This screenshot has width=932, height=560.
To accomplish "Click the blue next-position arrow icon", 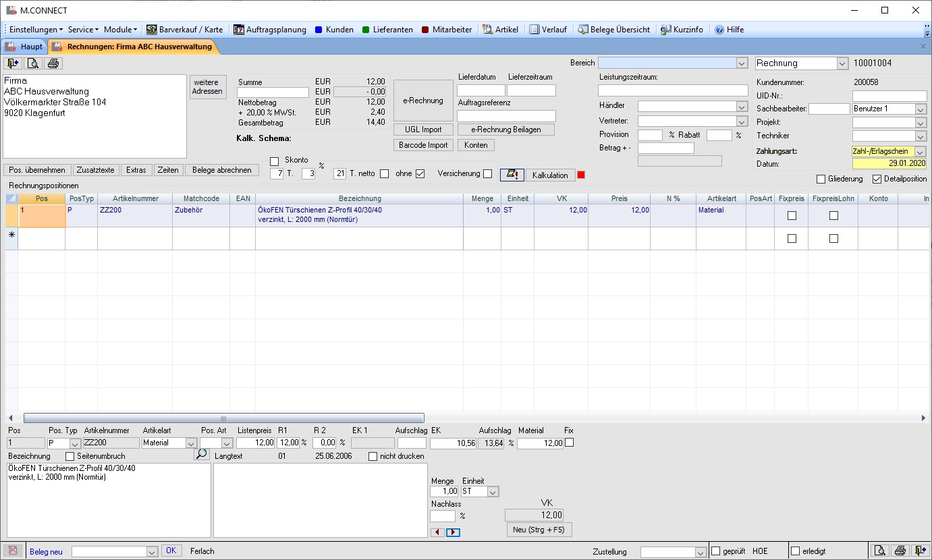I will click(453, 532).
